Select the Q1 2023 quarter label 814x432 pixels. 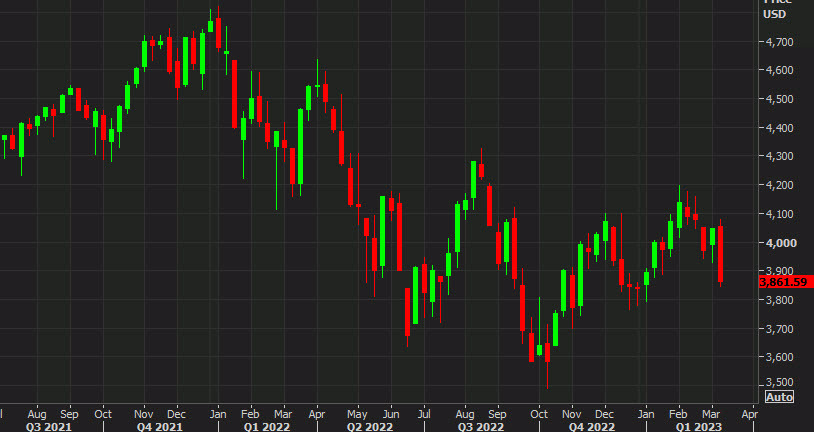[699, 427]
